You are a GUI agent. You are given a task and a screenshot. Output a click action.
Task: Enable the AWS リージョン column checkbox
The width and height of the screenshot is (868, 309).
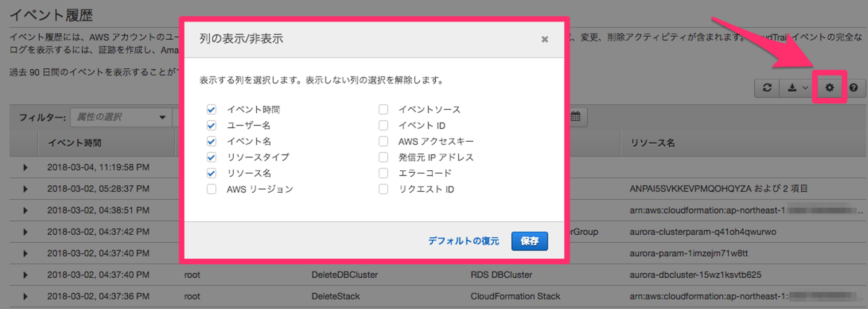(212, 189)
